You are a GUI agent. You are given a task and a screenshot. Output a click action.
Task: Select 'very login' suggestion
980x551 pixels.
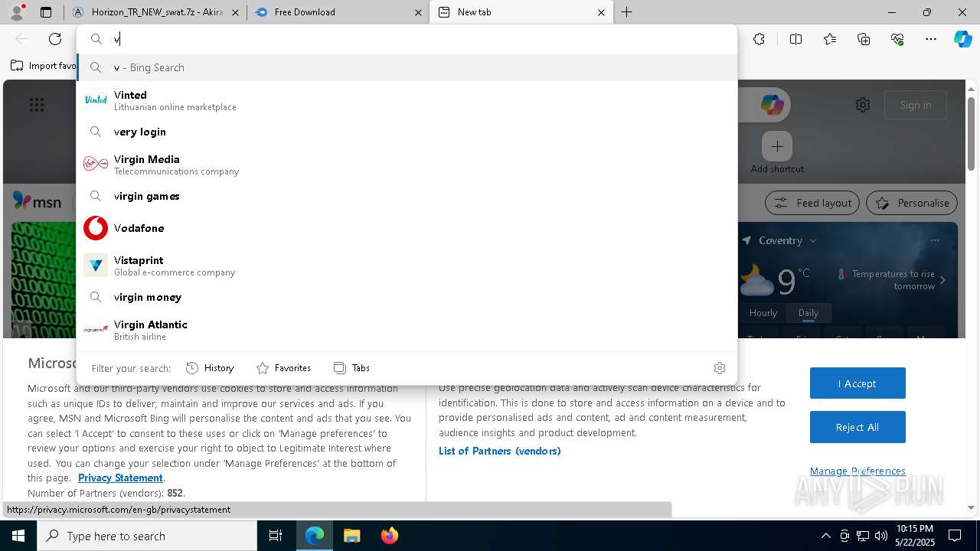pyautogui.click(x=407, y=132)
